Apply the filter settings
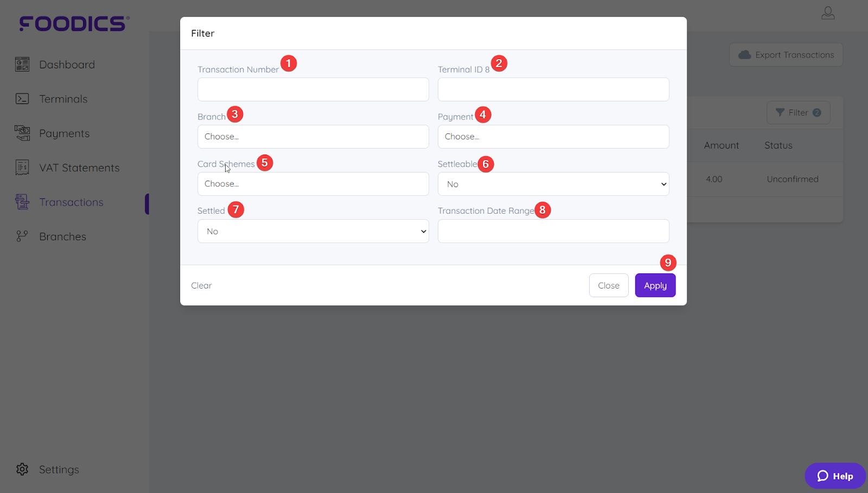The width and height of the screenshot is (868, 493). (655, 285)
